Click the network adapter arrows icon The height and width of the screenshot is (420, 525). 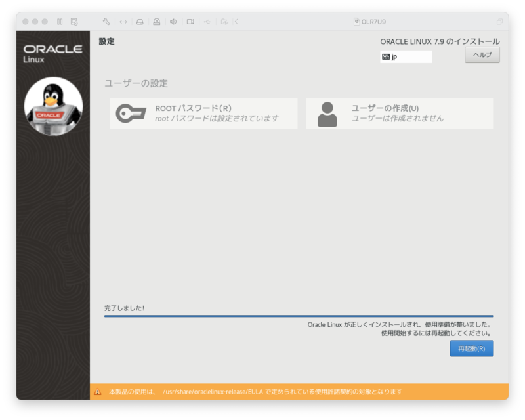coord(123,22)
